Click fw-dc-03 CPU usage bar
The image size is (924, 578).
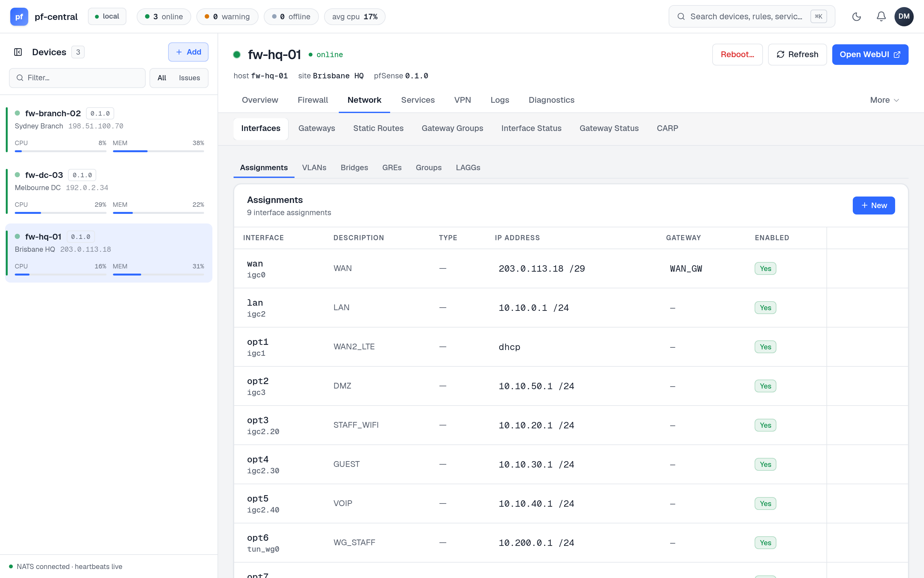pyautogui.click(x=60, y=213)
